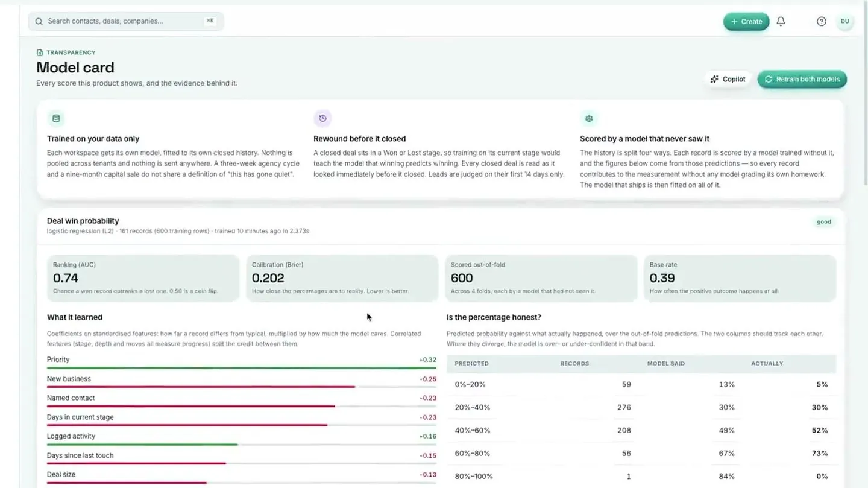Click the 'good' status badge
The height and width of the screenshot is (488, 868).
pos(824,222)
